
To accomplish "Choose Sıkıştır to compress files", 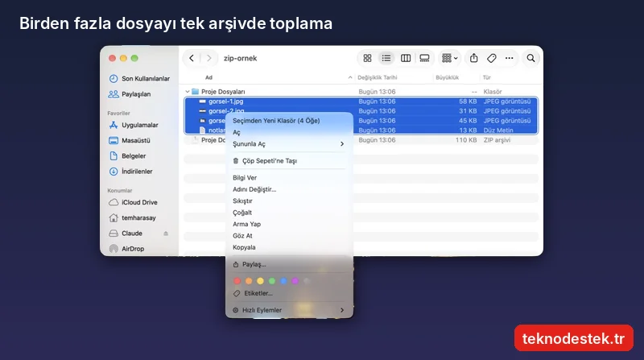I will [289, 201].
